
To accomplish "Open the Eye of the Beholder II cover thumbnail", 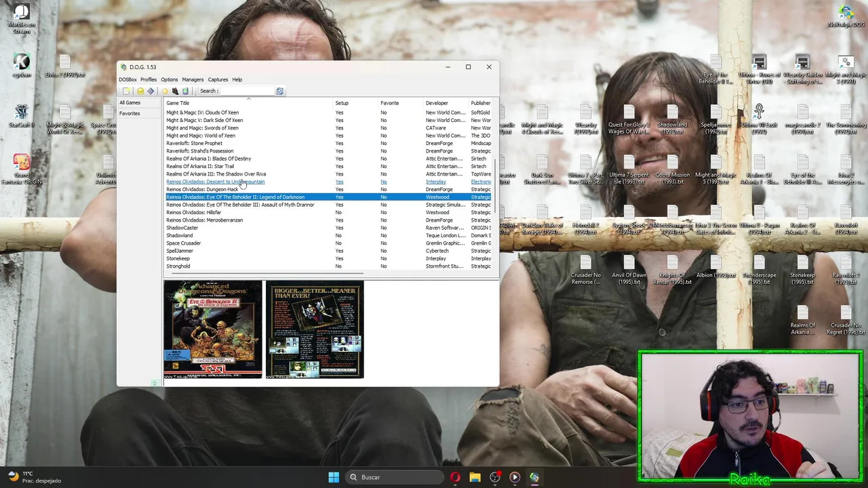I will (213, 329).
